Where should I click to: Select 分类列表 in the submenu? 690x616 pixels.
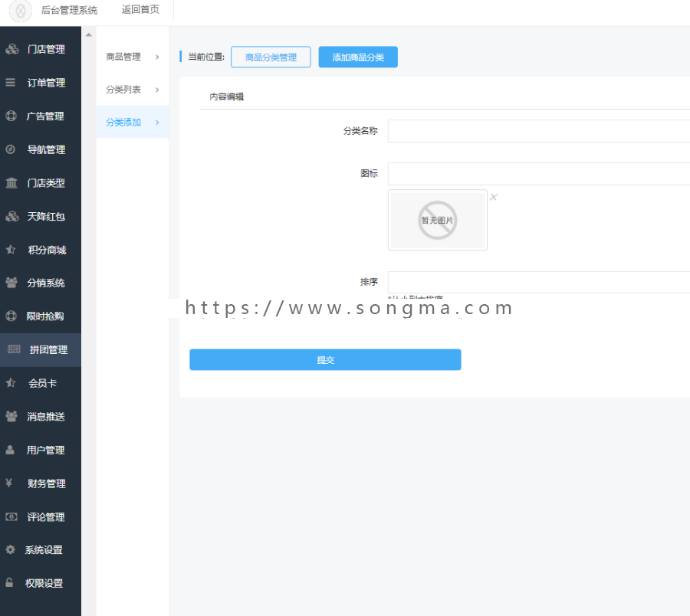coord(123,90)
